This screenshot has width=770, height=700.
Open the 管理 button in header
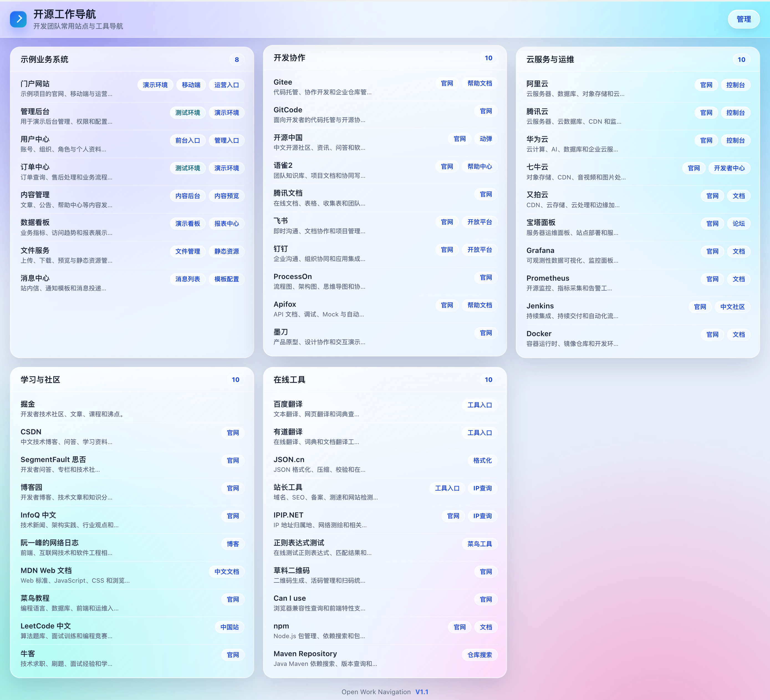pyautogui.click(x=743, y=19)
